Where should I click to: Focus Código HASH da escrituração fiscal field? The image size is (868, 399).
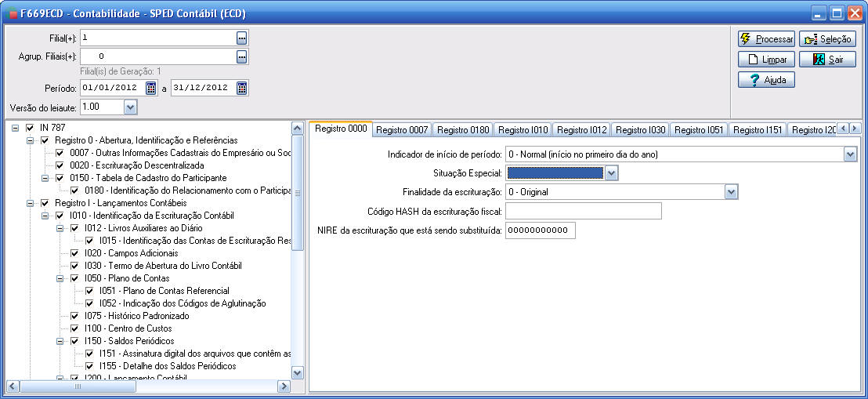[584, 211]
